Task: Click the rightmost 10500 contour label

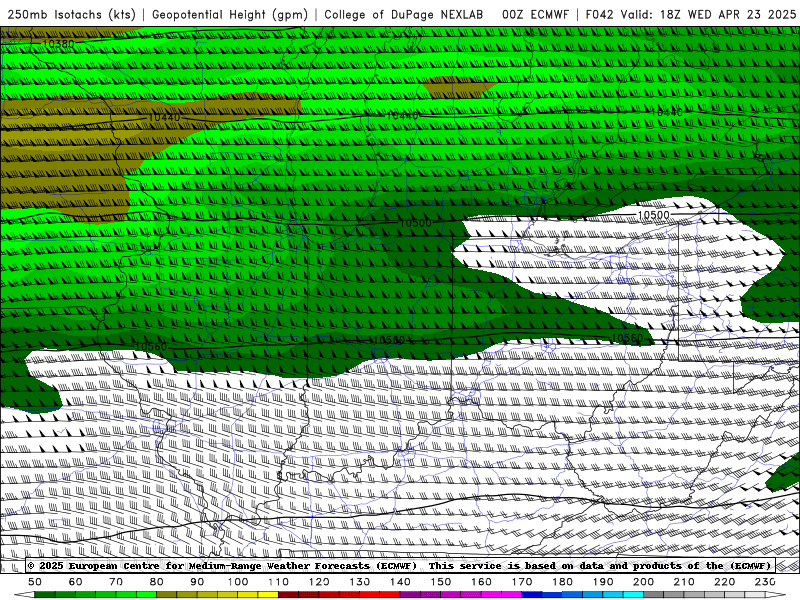Action: [x=654, y=215]
